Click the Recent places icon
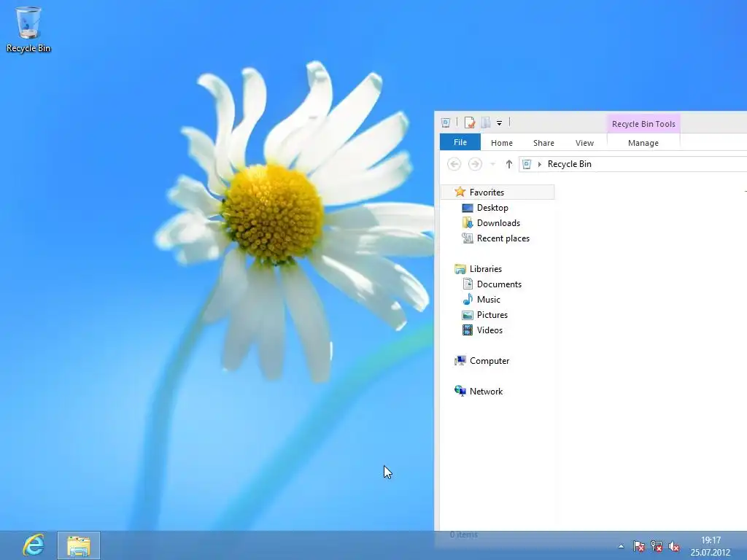The image size is (747, 560). 468,238
